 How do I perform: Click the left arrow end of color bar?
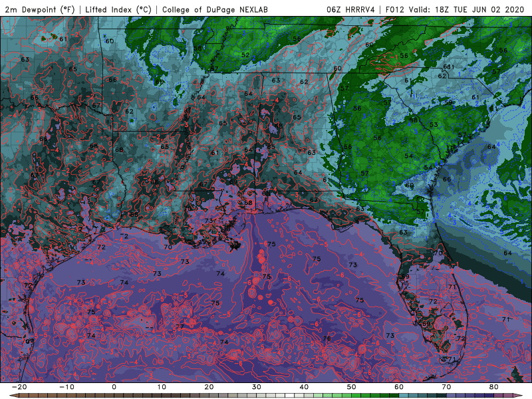click(13, 396)
